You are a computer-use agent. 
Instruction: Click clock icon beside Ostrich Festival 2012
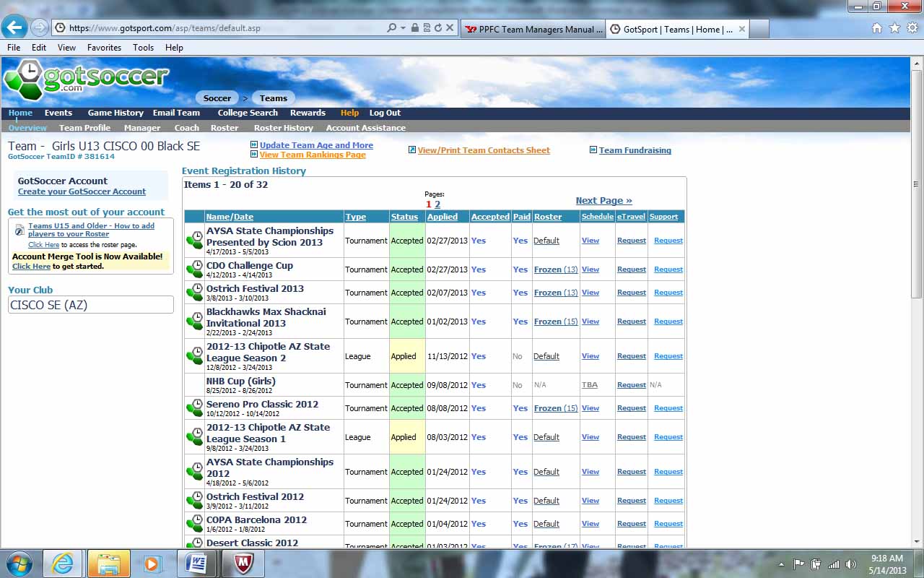point(194,500)
